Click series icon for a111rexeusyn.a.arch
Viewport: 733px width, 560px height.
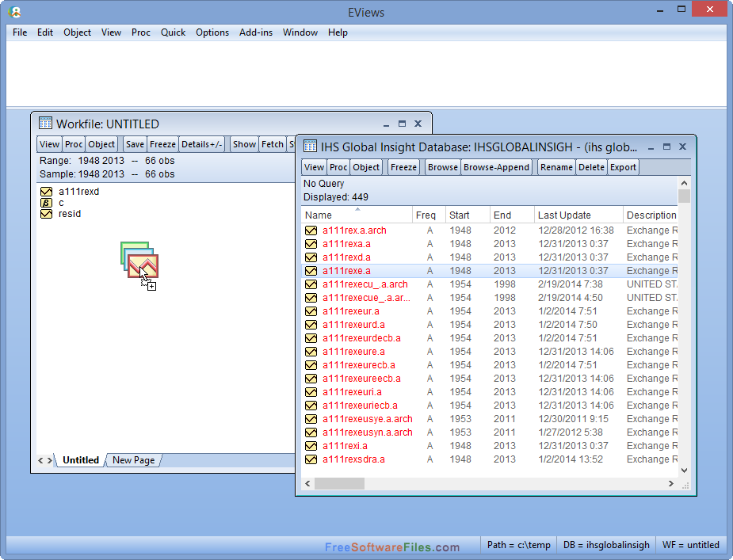coord(311,432)
